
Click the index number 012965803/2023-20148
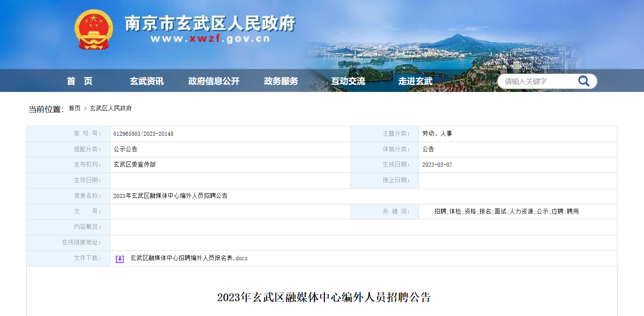[143, 134]
